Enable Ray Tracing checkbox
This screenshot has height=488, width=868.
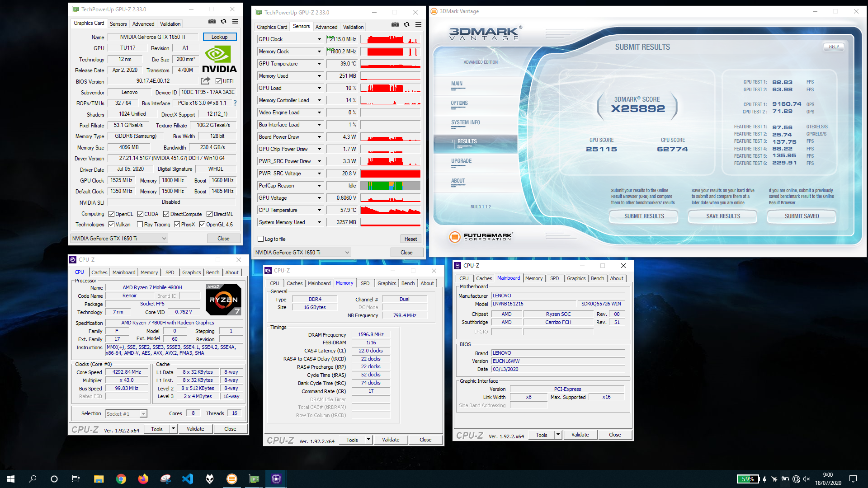tap(140, 225)
